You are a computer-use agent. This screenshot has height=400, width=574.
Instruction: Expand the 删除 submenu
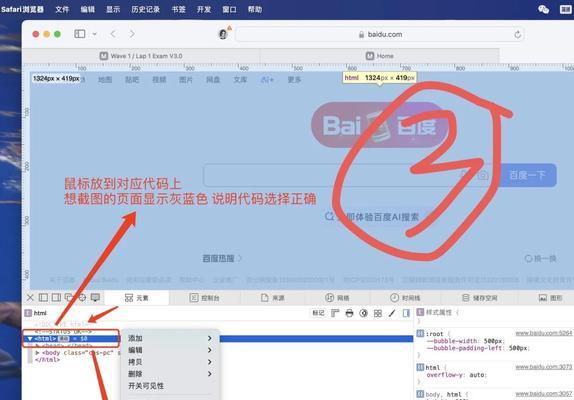(x=171, y=374)
